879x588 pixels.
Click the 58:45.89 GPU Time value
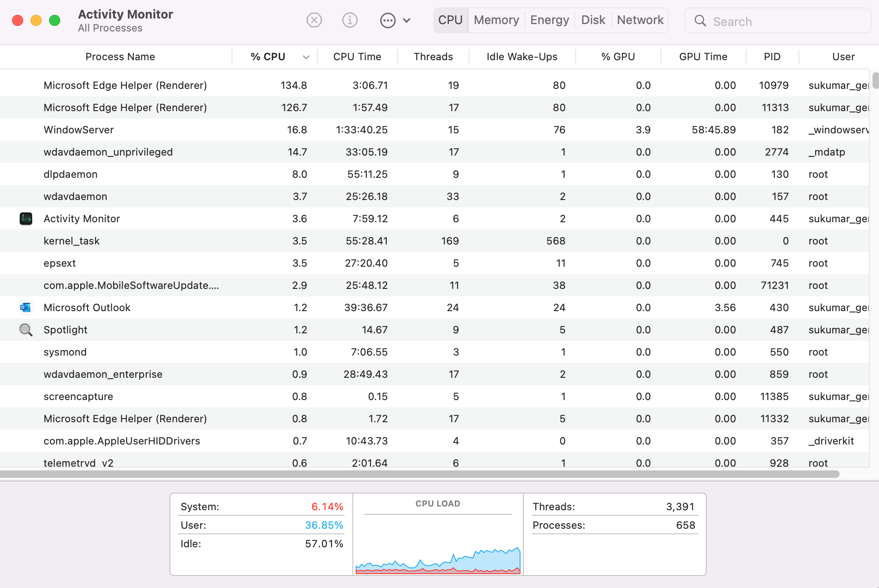[714, 130]
